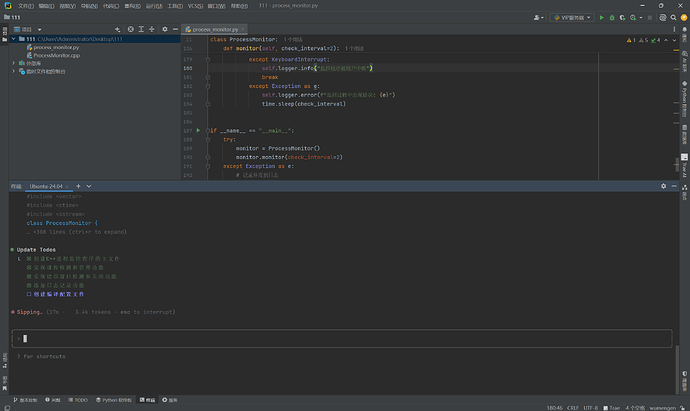690x411 pixels.
Task: Open the Project tool window stripe button on left
Action: [4, 34]
